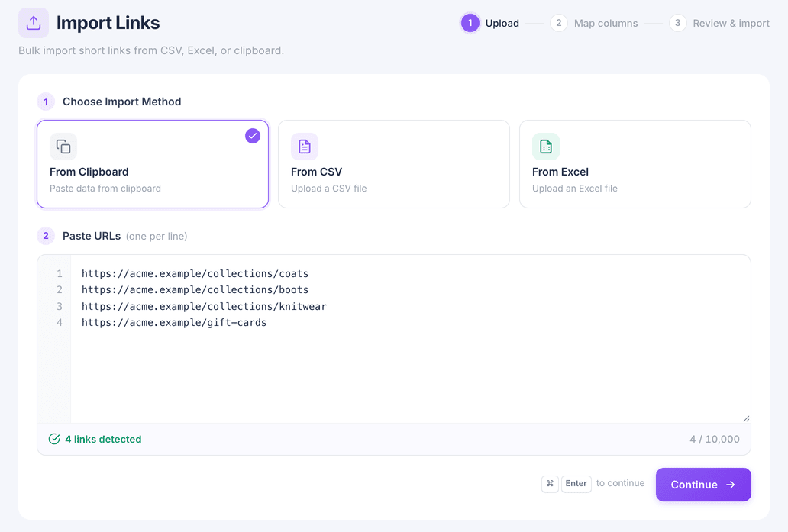Click the Enter key hint badge

point(576,483)
